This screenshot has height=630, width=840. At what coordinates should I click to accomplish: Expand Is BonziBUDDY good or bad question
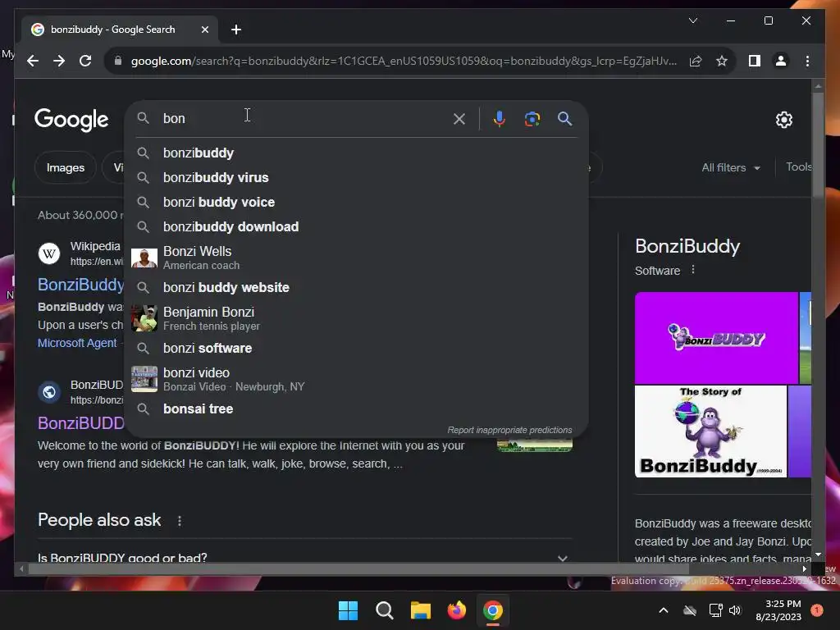tap(305, 558)
